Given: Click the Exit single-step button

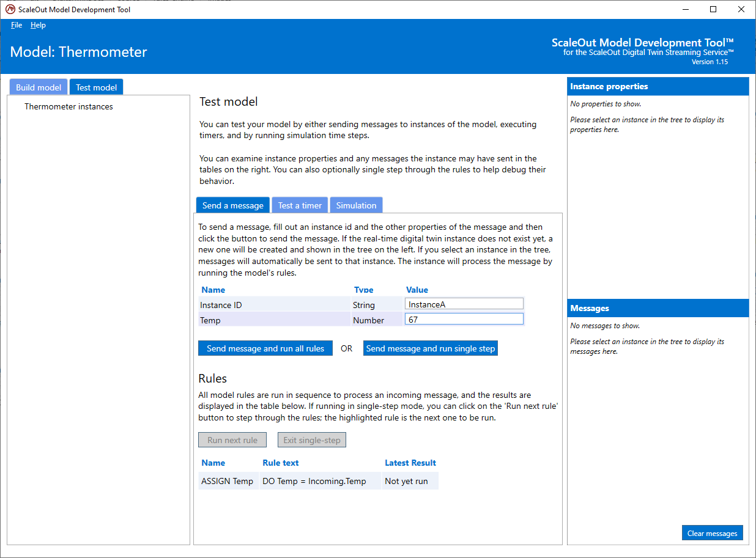Looking at the screenshot, I should (312, 440).
